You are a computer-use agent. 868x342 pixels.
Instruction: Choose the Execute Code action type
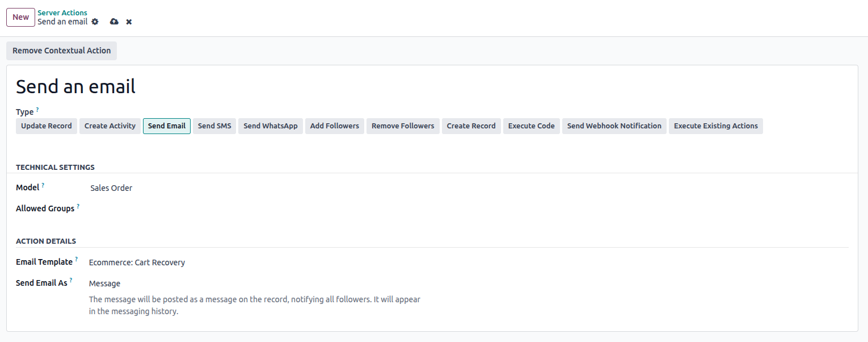point(531,126)
